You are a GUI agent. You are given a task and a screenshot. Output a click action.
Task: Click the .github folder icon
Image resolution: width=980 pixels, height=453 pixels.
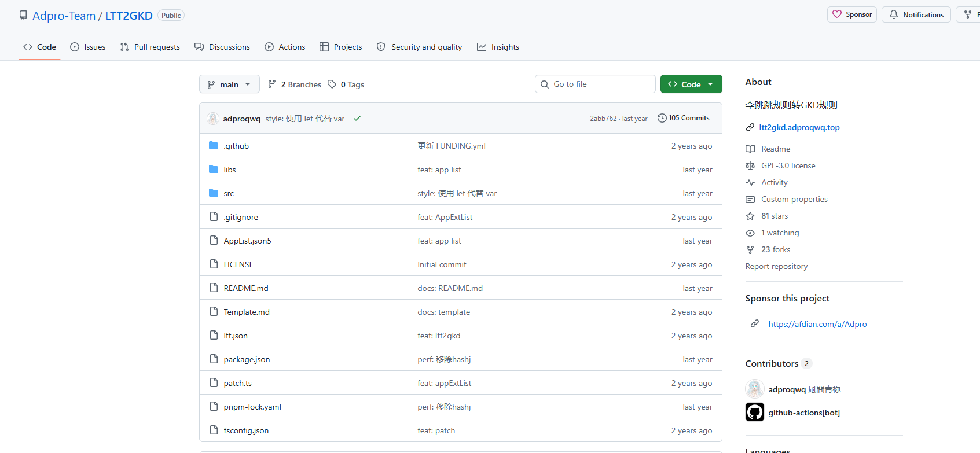click(214, 145)
